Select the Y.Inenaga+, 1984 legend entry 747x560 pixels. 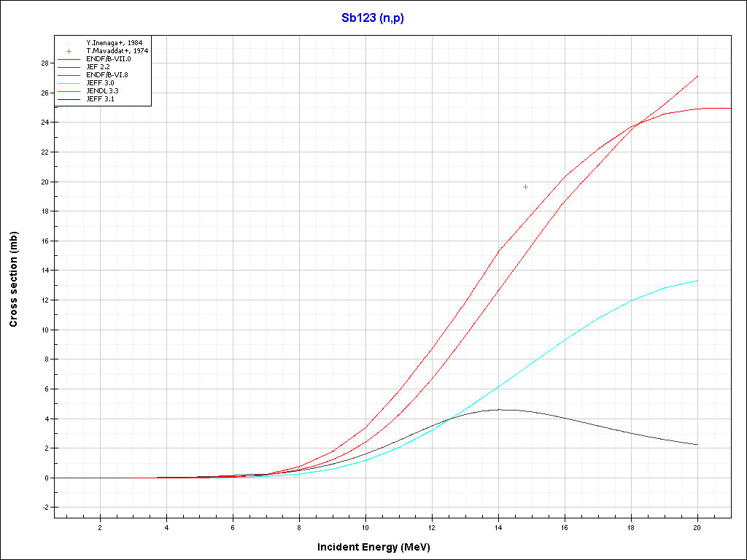114,43
